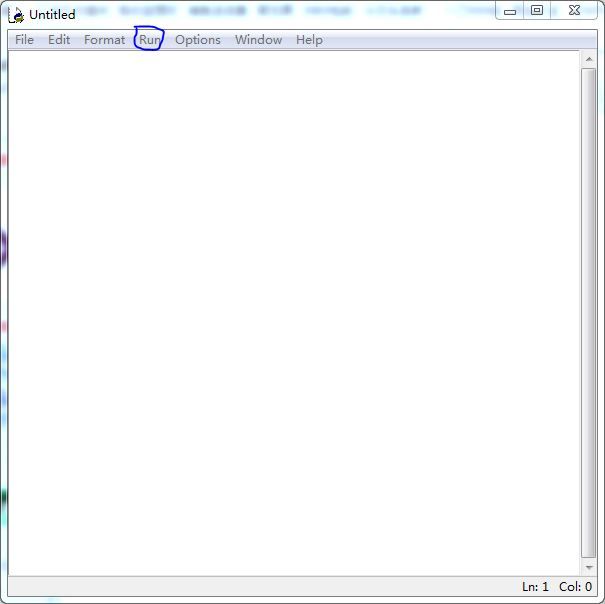Image resolution: width=605 pixels, height=604 pixels.
Task: Open the Window menu
Action: 259,40
